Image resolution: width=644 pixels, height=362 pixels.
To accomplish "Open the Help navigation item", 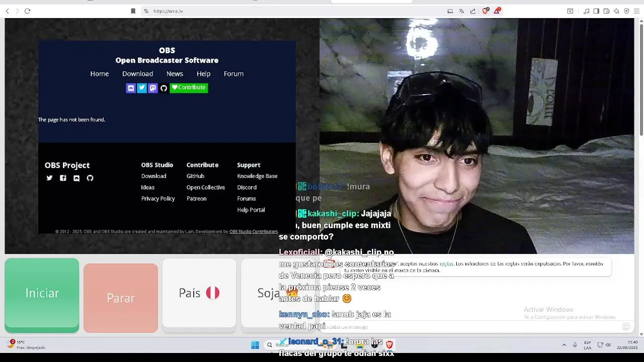I will point(203,74).
